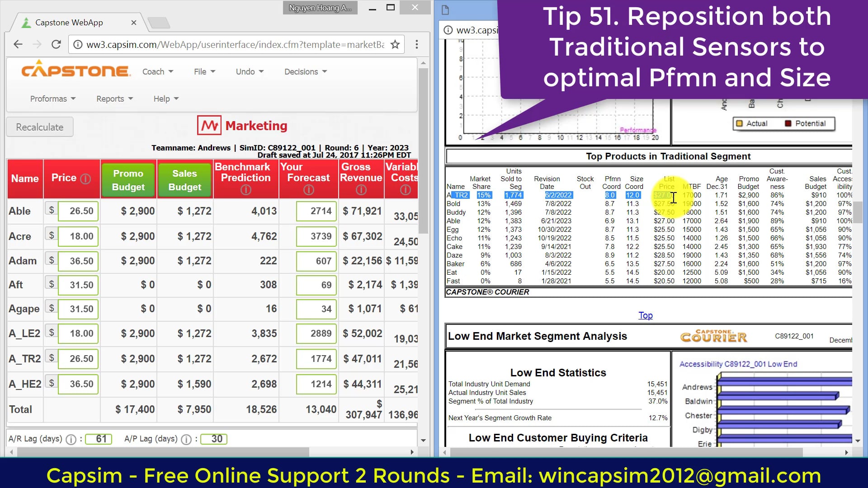
Task: Enable the A/R Lag days input field
Action: (99, 439)
